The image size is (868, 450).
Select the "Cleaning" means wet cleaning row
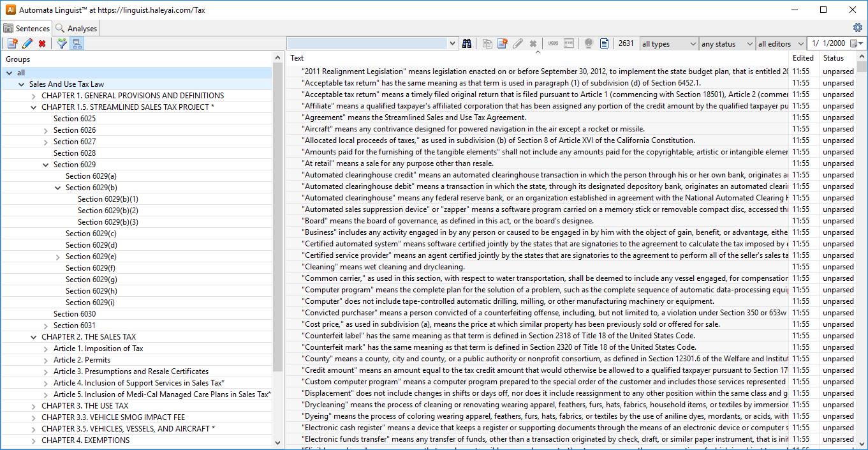pyautogui.click(x=536, y=267)
